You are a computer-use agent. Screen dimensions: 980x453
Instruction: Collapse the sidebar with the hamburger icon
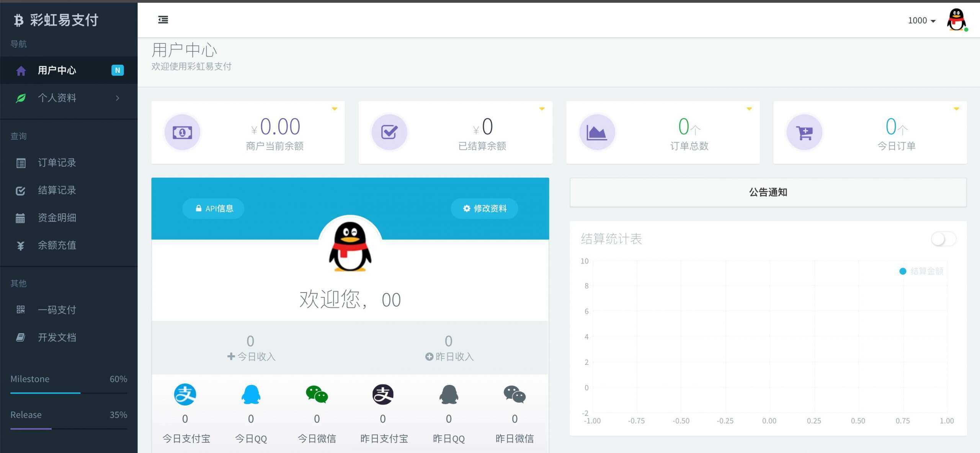(163, 20)
